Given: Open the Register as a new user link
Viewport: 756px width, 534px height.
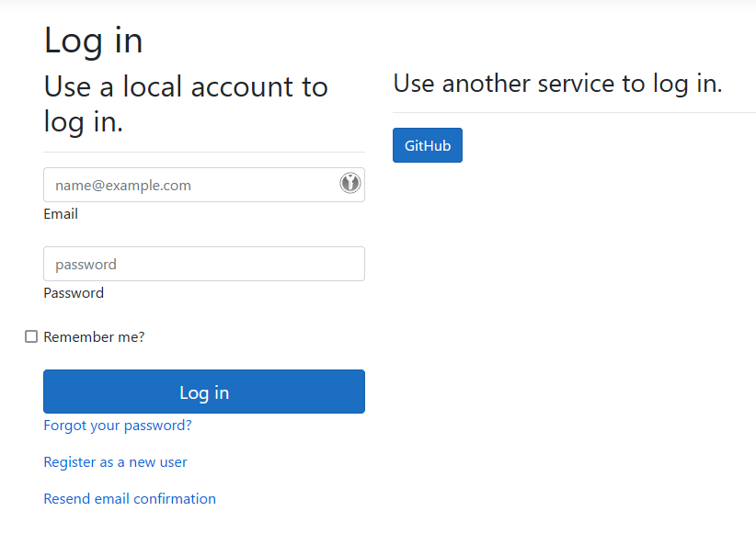Looking at the screenshot, I should [x=115, y=461].
